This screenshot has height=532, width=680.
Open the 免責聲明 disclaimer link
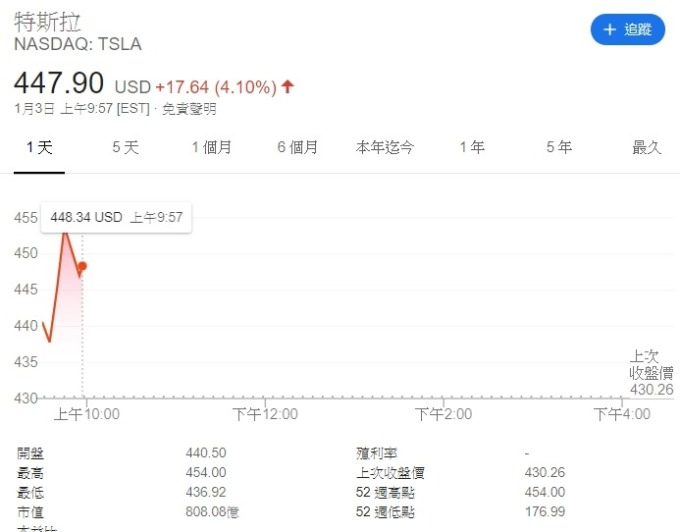[x=189, y=108]
